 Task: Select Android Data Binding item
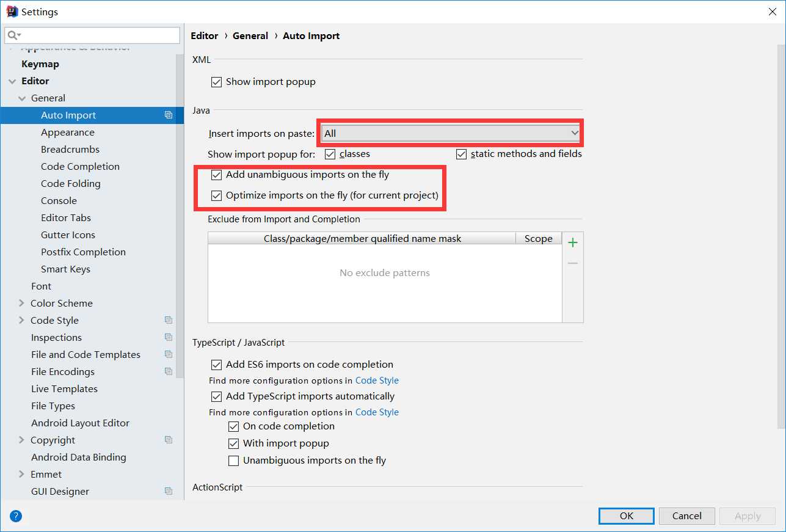point(78,457)
